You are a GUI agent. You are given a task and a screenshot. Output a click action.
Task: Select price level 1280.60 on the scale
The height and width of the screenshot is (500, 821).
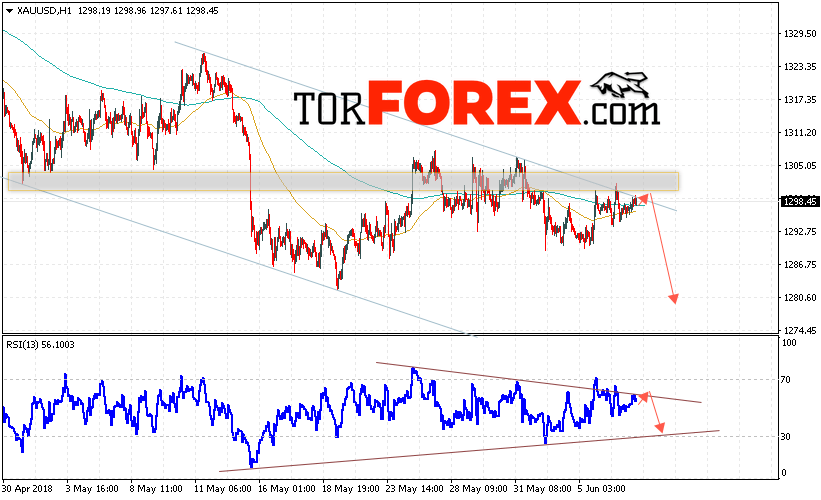coord(800,297)
